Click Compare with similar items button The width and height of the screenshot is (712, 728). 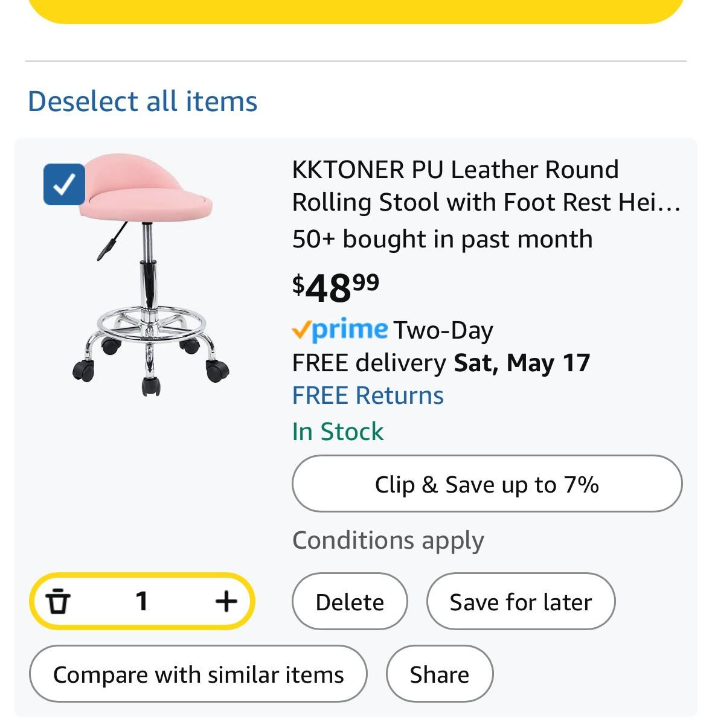tap(198, 674)
